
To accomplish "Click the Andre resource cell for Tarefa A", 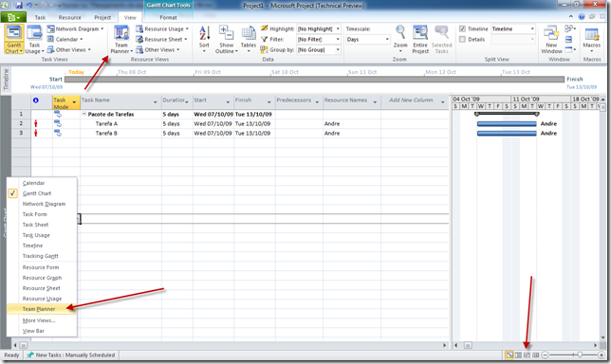I will [x=351, y=124].
